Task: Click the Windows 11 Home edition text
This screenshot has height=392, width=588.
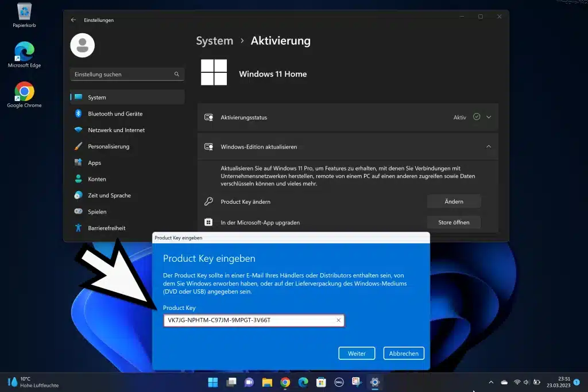Action: 273,74
